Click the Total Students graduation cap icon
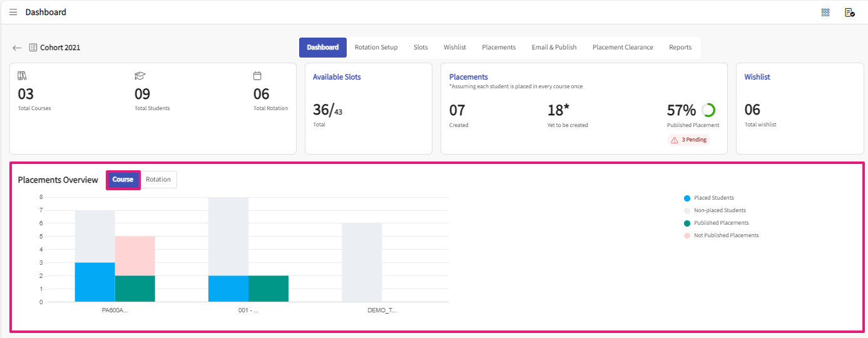 click(x=140, y=76)
